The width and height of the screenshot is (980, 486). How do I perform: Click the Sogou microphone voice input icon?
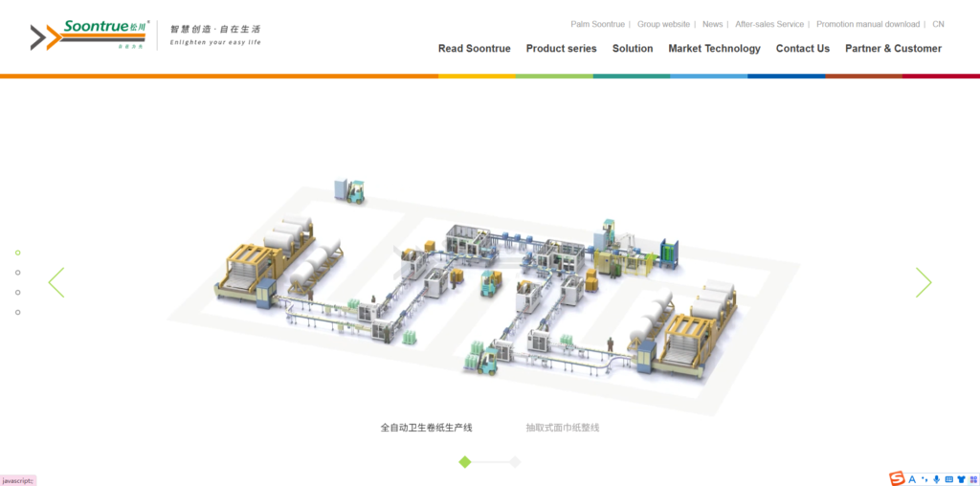coord(936,478)
